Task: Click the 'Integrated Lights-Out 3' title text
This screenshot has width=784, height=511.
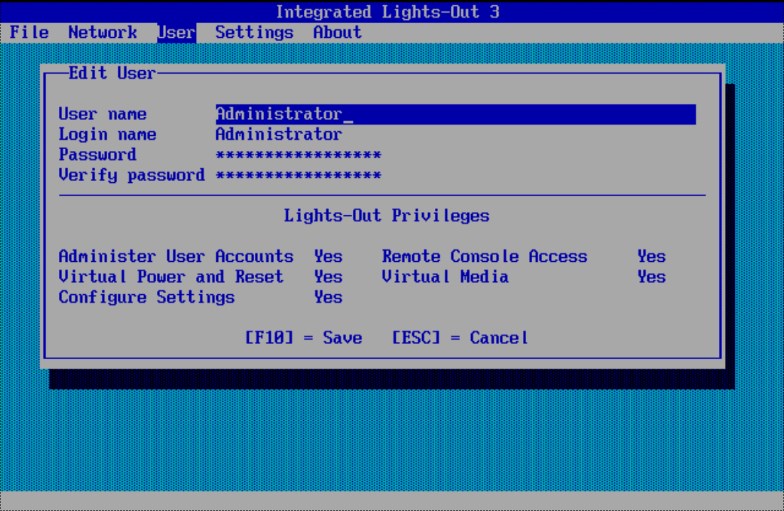Action: [388, 12]
